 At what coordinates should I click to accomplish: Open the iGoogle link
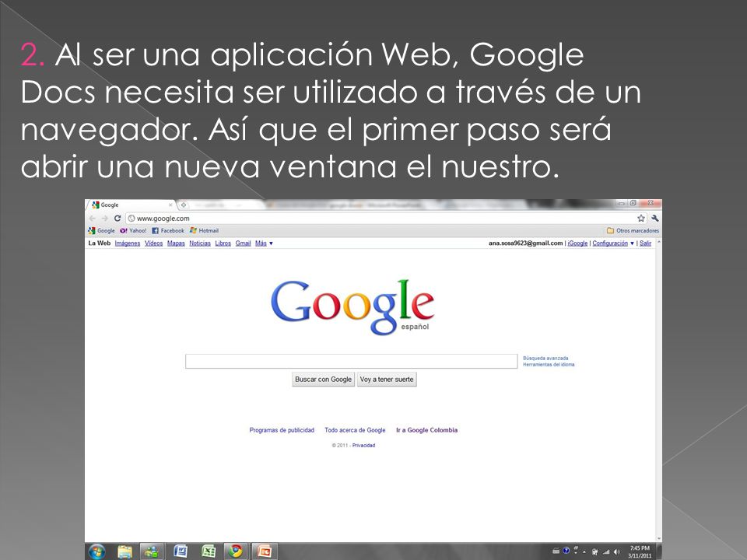pos(577,243)
